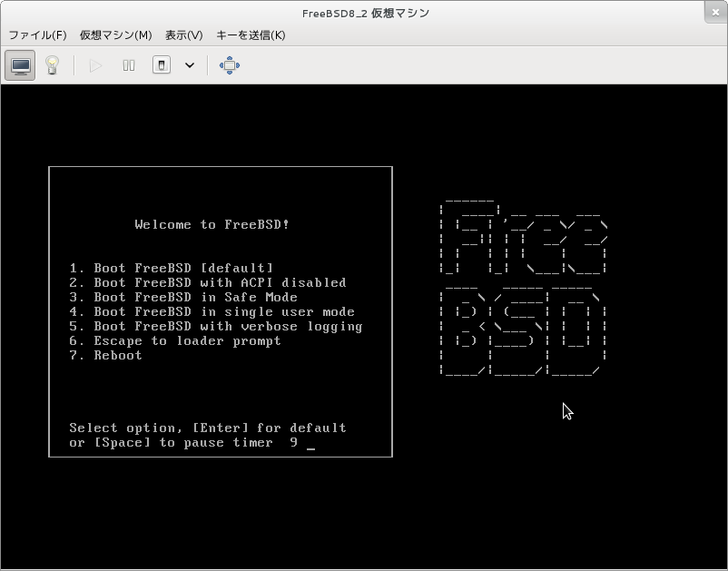The height and width of the screenshot is (571, 728).
Task: Click "7. Reboot" menu line
Action: coord(105,355)
